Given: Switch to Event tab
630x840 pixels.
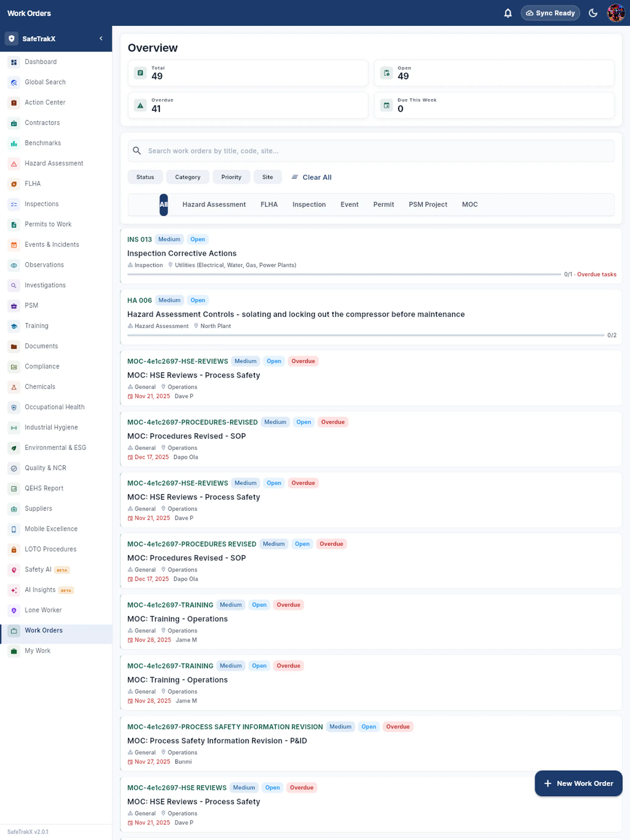Looking at the screenshot, I should click(349, 205).
